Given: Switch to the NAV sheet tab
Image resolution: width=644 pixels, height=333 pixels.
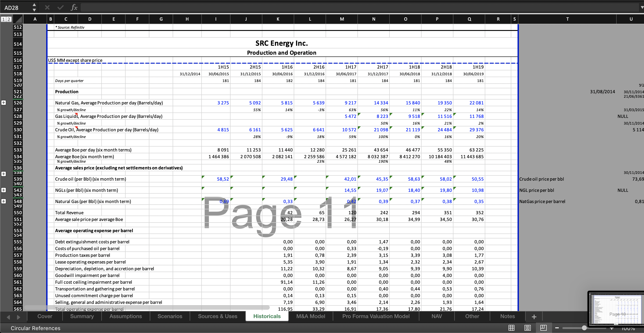Looking at the screenshot, I should (x=437, y=316).
